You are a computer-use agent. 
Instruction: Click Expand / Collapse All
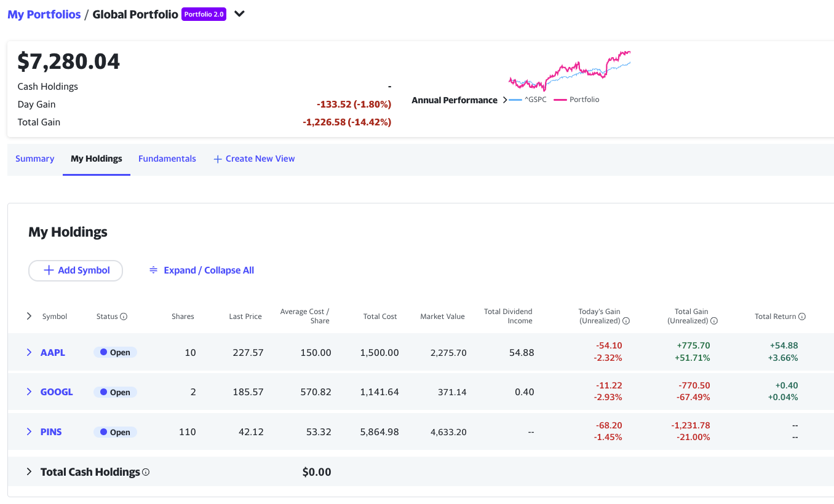click(x=202, y=270)
